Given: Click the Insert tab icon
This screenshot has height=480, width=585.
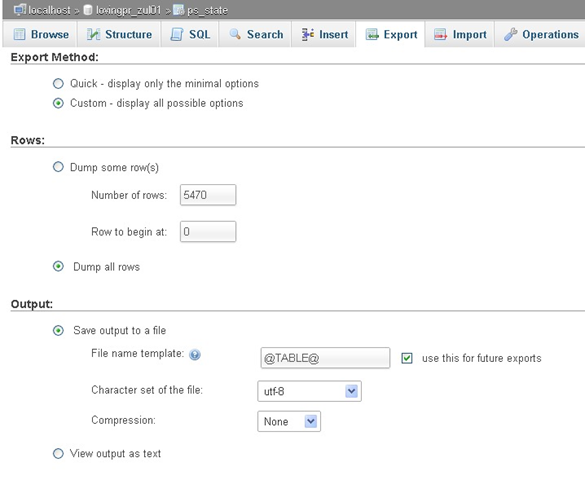Looking at the screenshot, I should pyautogui.click(x=308, y=34).
